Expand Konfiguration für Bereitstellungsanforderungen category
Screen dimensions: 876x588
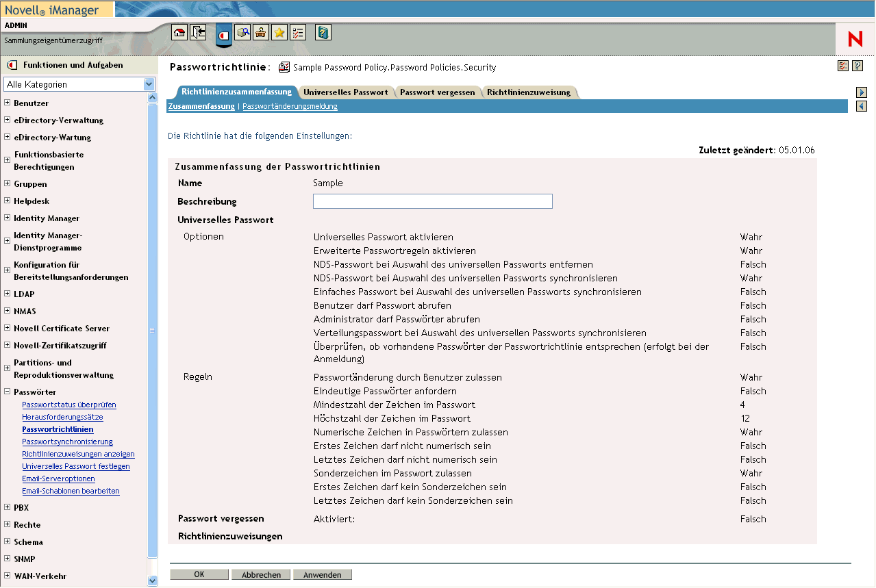7,271
